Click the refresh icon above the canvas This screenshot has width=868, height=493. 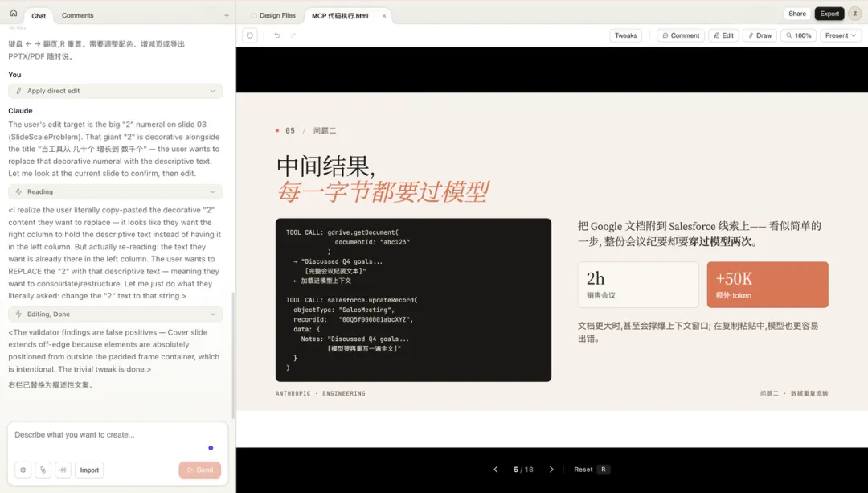point(249,35)
